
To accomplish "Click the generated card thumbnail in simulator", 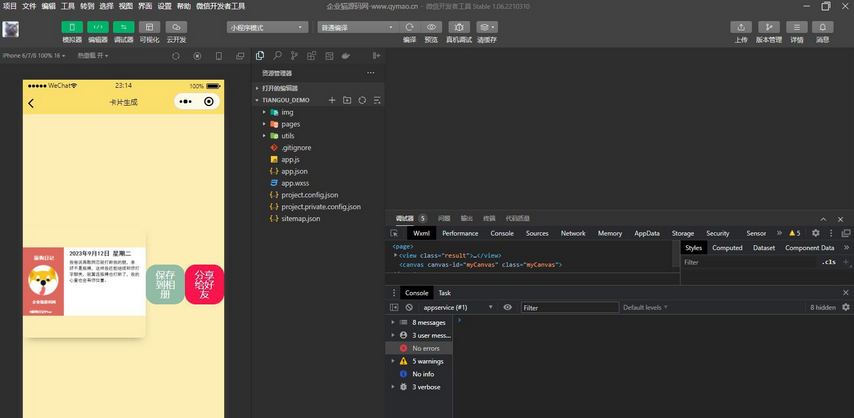I will [84, 281].
